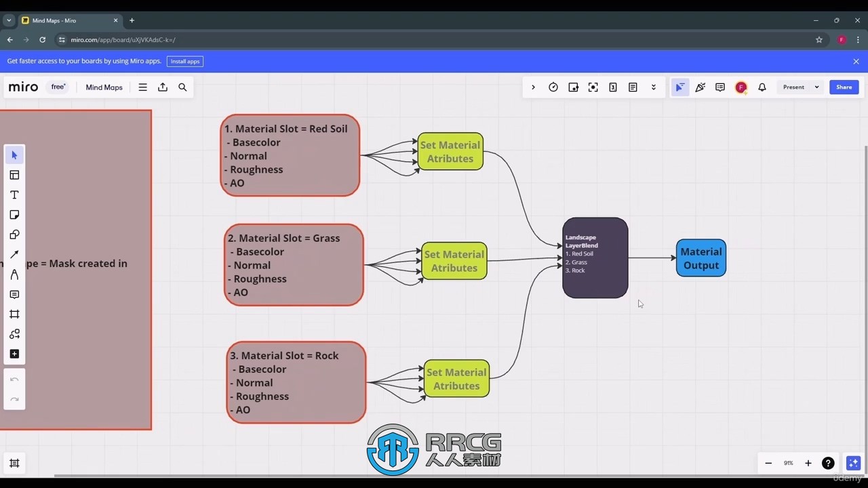This screenshot has width=868, height=488.
Task: Open the comments panel speech bubble
Action: (720, 87)
